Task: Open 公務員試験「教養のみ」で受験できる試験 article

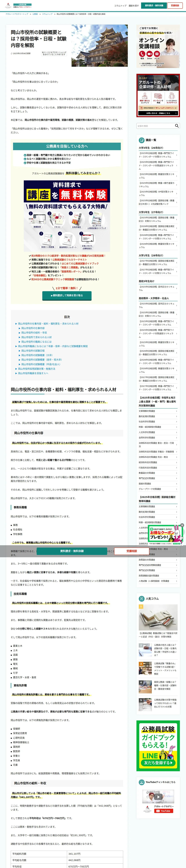Action: pyautogui.click(x=158, y=669)
